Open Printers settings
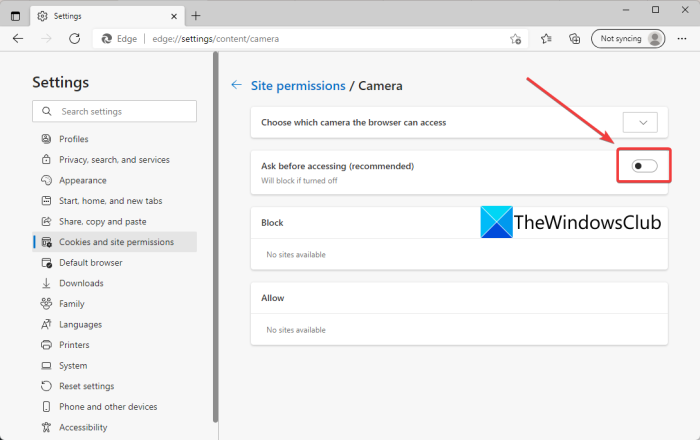700x440 pixels. click(74, 345)
